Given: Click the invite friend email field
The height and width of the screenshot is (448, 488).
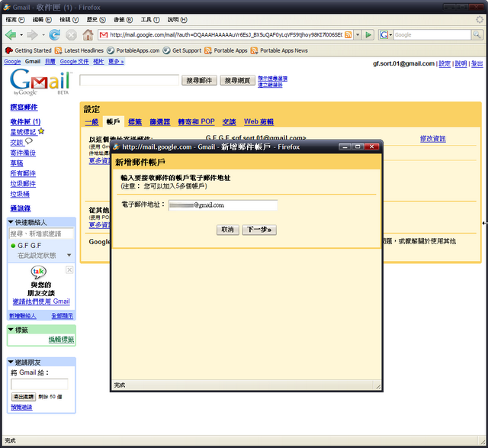Looking at the screenshot, I should pos(39,384).
